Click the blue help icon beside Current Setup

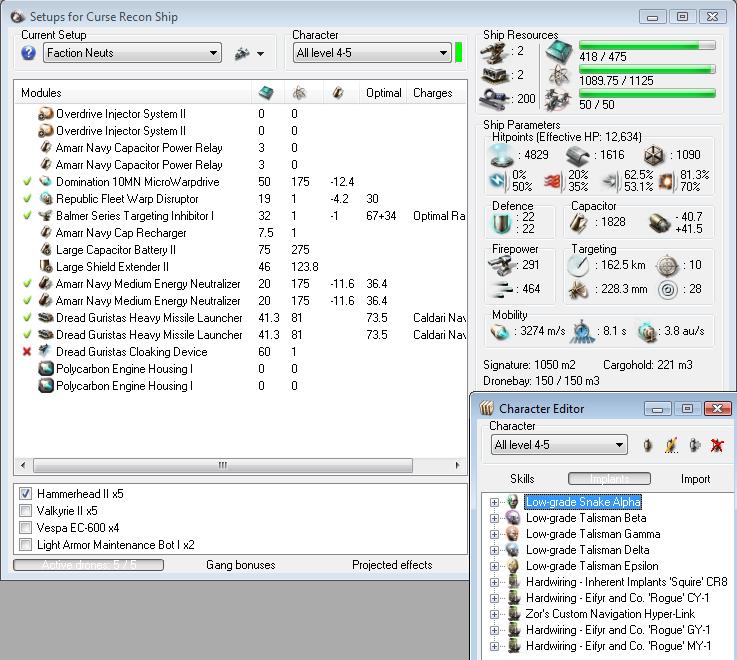point(29,53)
